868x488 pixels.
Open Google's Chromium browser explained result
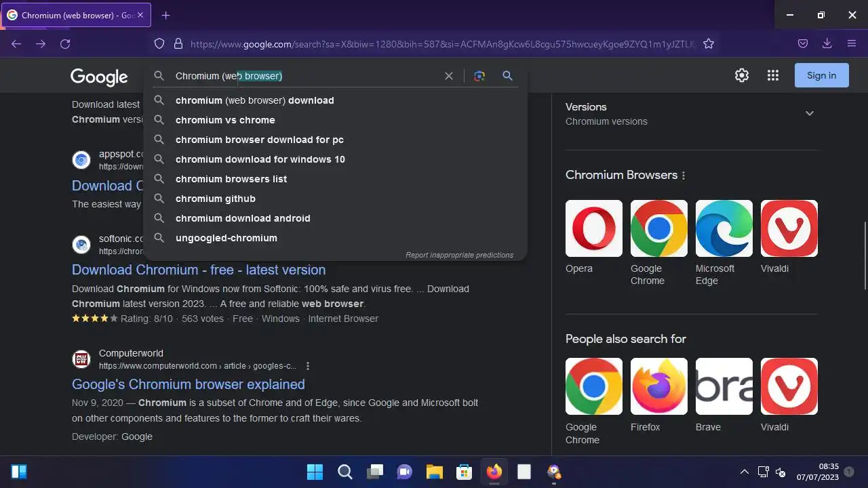[x=189, y=384]
